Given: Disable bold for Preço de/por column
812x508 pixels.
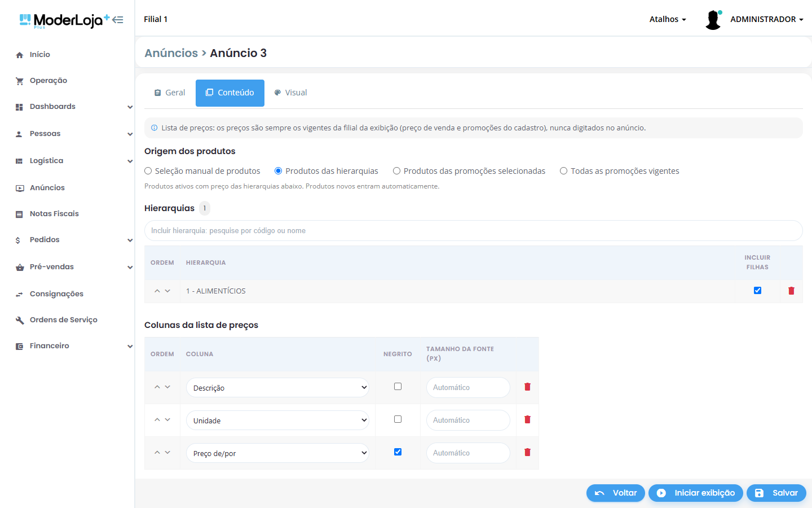Looking at the screenshot, I should coord(398,452).
